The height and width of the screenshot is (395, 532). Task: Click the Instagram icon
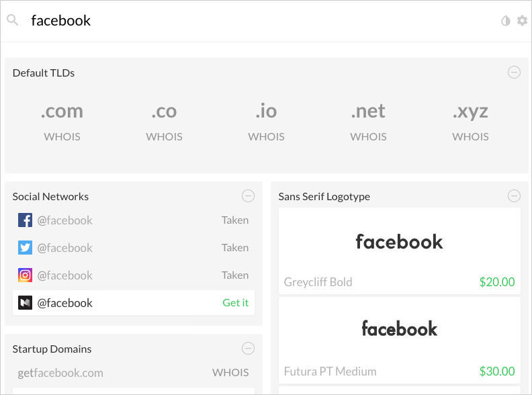tap(25, 275)
